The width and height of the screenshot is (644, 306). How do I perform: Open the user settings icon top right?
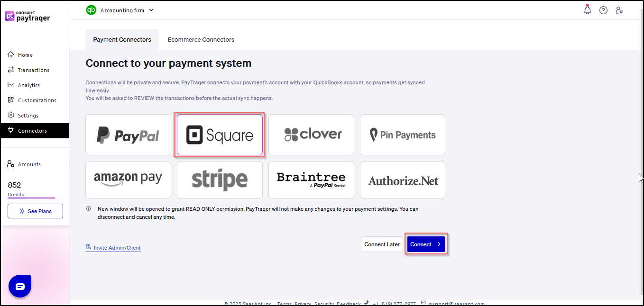[619, 10]
